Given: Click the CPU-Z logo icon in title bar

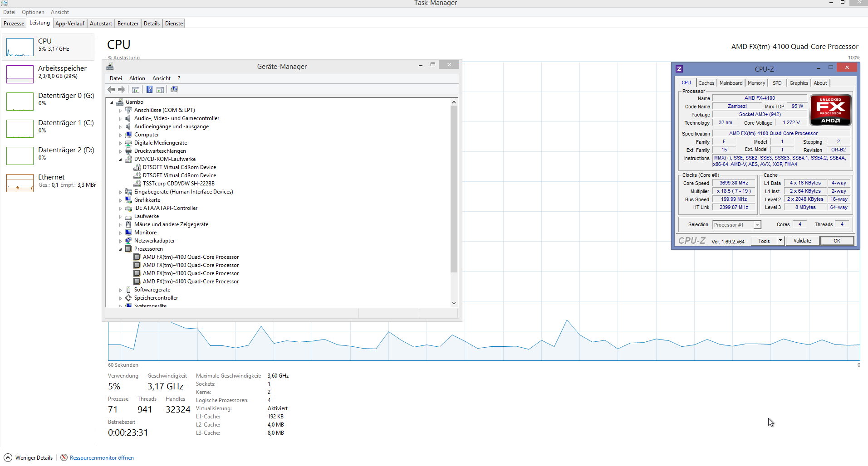Looking at the screenshot, I should coord(679,69).
